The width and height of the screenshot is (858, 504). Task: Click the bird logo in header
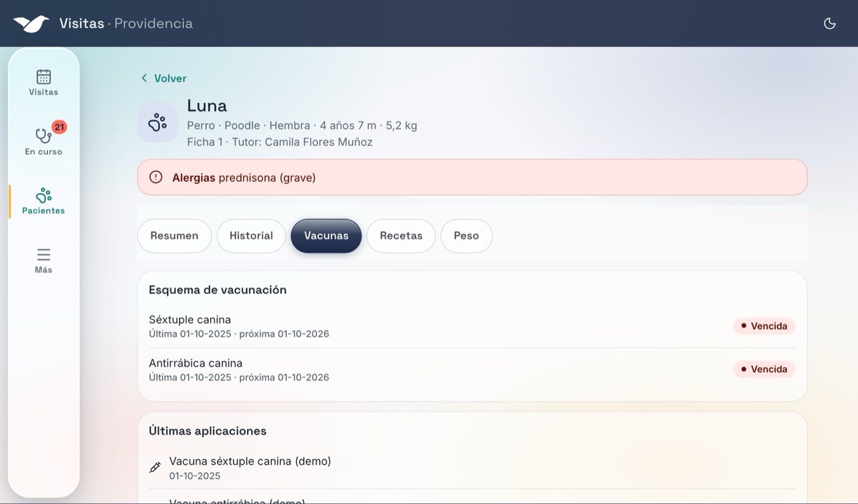[31, 23]
